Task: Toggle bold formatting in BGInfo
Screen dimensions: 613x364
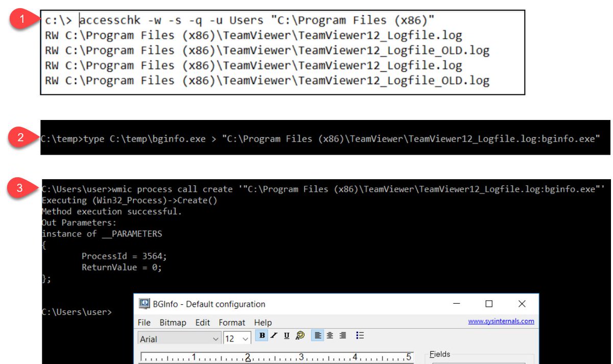Action: (262, 335)
